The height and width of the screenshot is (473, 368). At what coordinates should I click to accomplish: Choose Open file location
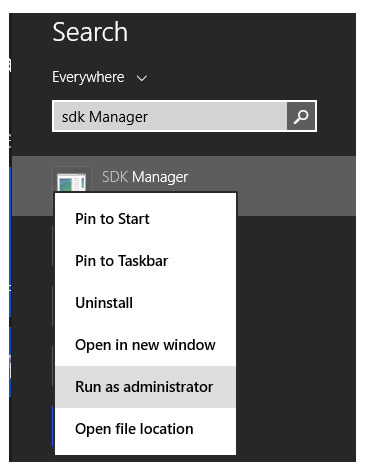(145, 429)
